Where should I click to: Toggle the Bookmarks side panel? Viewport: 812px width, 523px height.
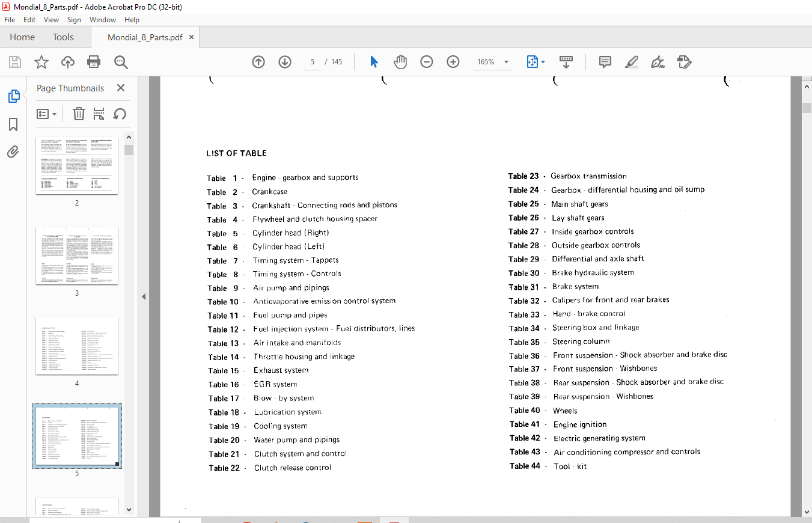pyautogui.click(x=13, y=124)
